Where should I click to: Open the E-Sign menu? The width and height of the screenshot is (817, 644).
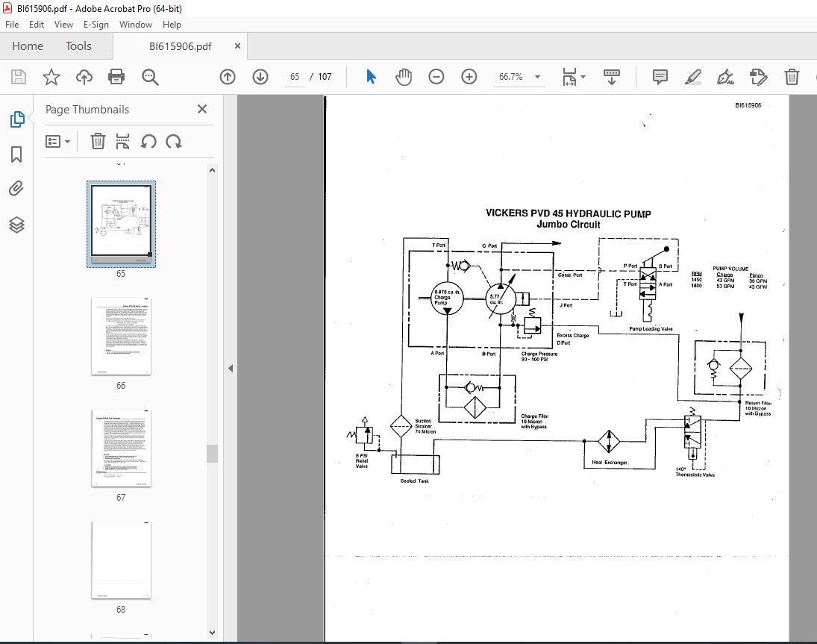pyautogui.click(x=96, y=24)
